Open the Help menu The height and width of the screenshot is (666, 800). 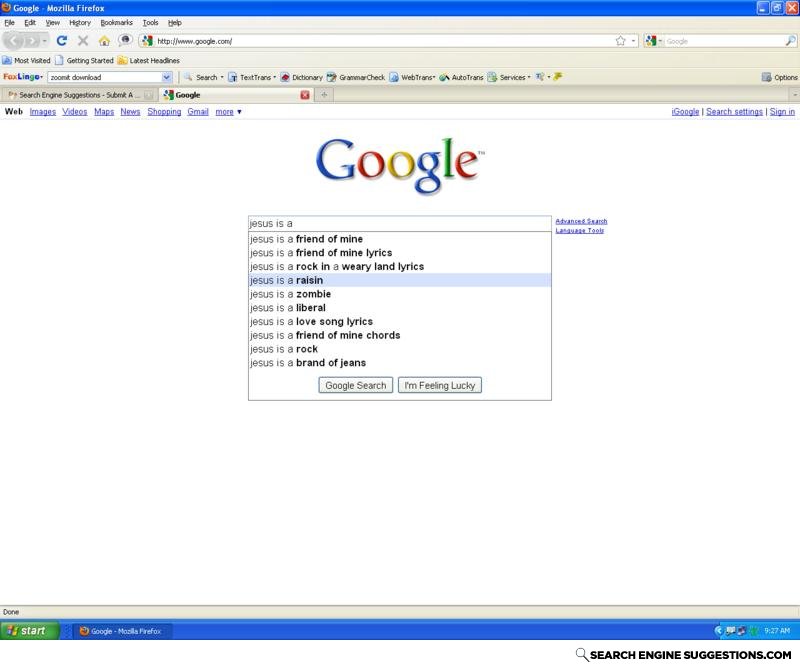pos(174,22)
